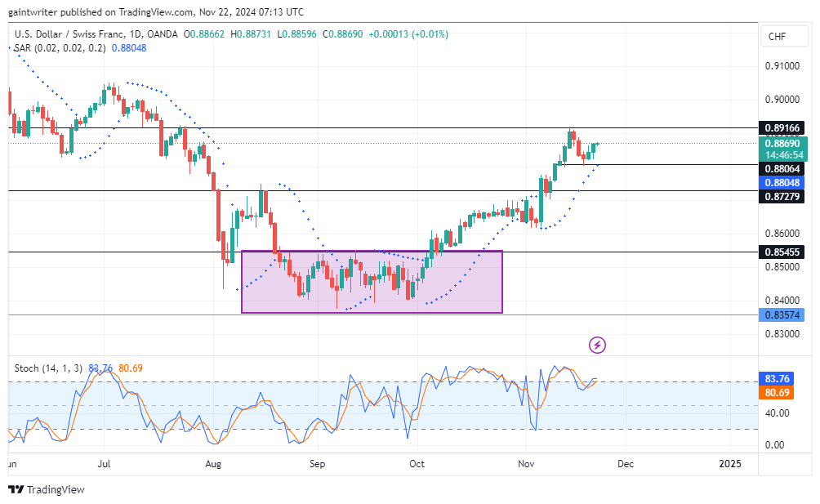820x504 pixels.
Task: Click the Aug label on time axis
Action: click(x=213, y=464)
